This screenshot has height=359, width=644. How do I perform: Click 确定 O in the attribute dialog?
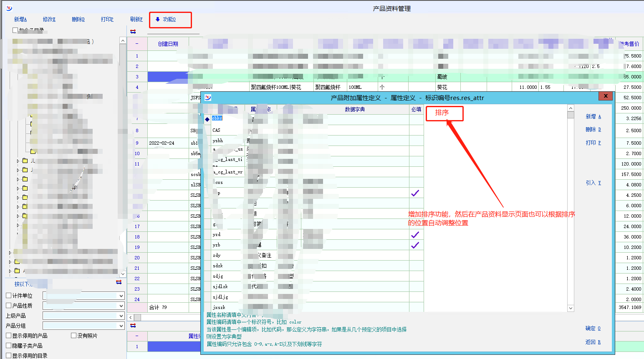(x=593, y=329)
